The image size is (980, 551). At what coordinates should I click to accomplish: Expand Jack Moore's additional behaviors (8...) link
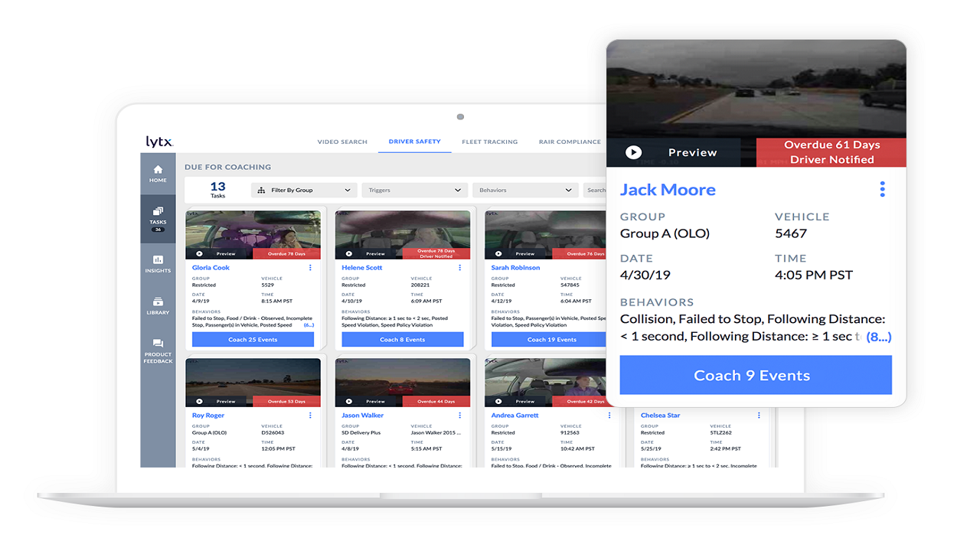(x=879, y=337)
